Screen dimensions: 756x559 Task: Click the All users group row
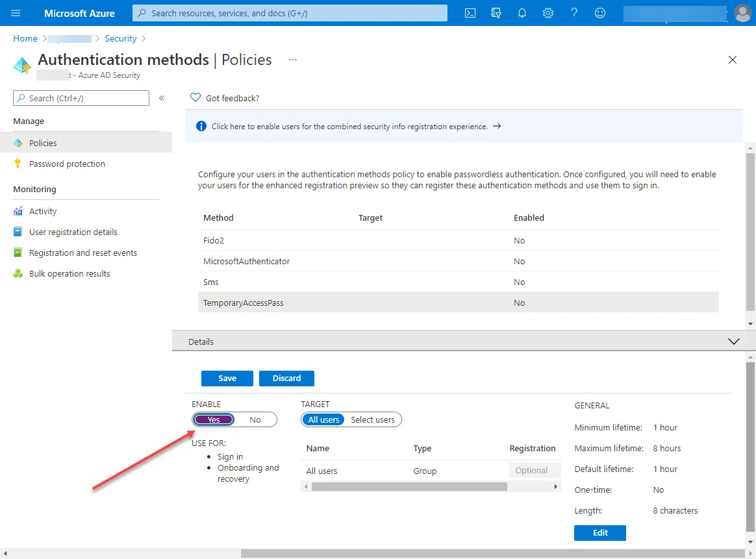point(431,471)
